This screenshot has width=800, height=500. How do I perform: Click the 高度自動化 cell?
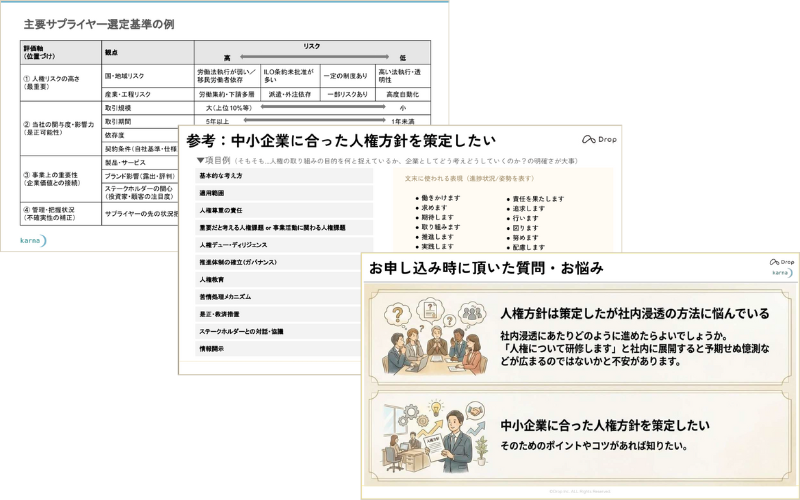tap(403, 94)
